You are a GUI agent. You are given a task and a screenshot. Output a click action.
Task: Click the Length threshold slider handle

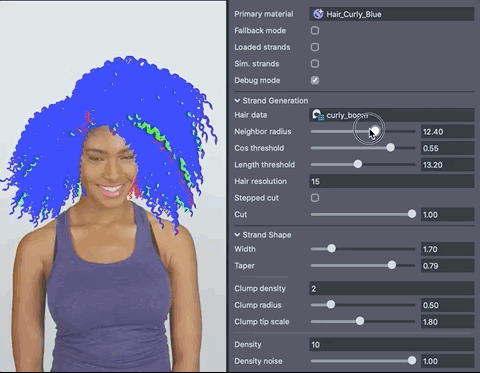coord(358,164)
